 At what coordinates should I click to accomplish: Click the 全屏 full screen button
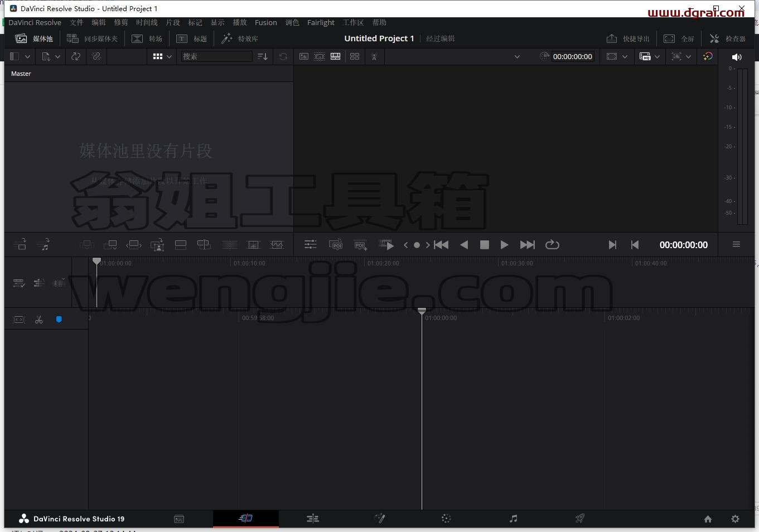(x=679, y=38)
